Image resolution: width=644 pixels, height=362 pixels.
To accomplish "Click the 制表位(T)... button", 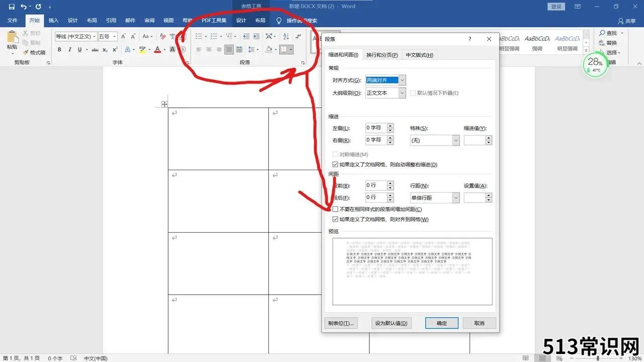I will [341, 323].
